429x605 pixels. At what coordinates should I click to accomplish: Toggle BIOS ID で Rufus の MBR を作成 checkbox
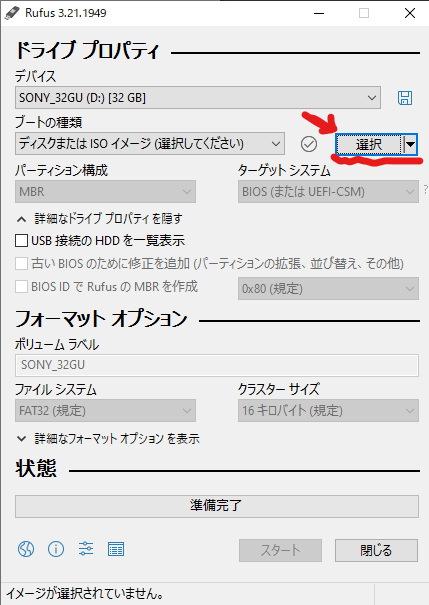(x=22, y=287)
